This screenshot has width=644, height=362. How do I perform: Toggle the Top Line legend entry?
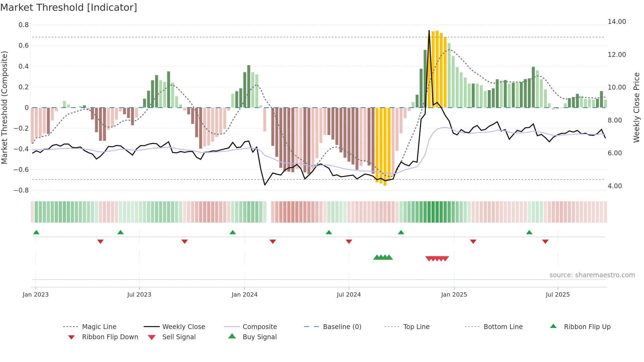click(x=407, y=327)
